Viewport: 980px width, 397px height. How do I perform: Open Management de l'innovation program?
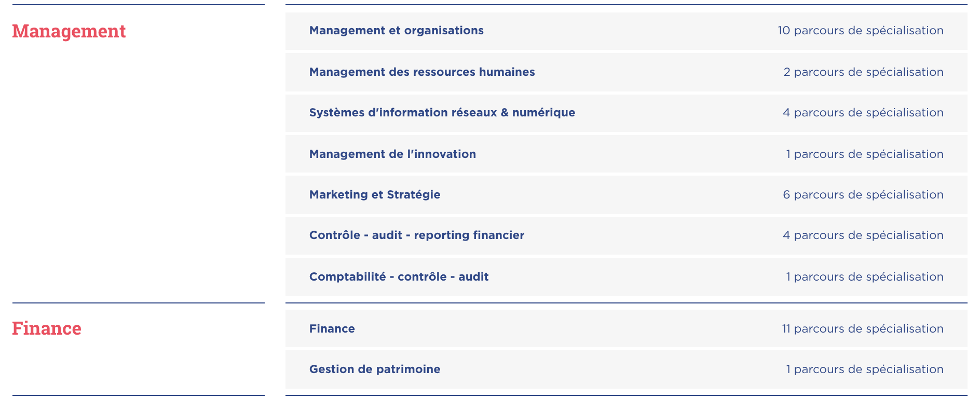point(392,154)
